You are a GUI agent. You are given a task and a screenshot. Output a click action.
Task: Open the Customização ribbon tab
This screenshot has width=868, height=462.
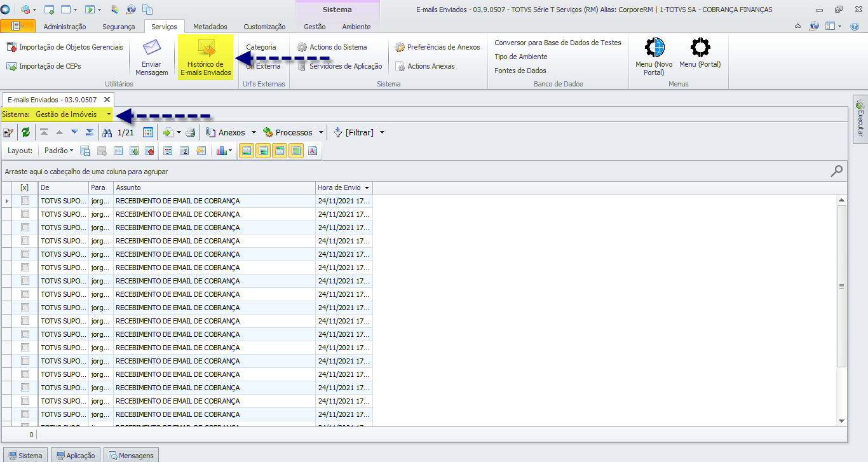264,27
